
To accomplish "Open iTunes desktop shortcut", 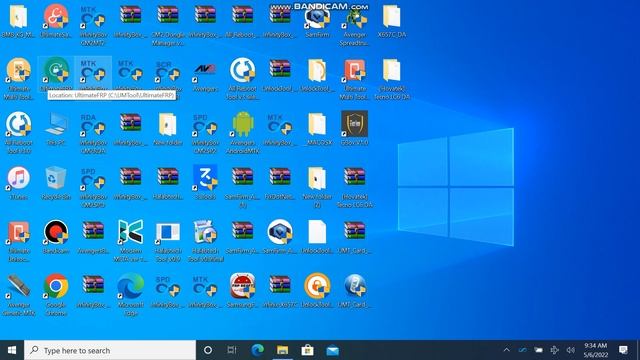I will [x=18, y=182].
